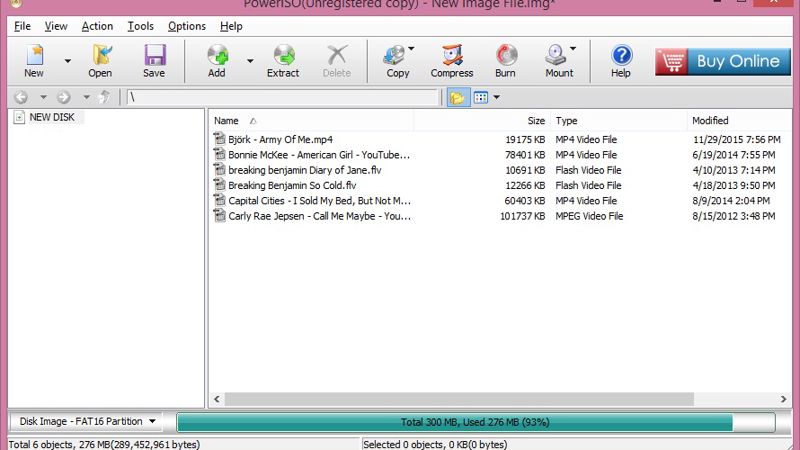
Task: Open an image with the Open icon
Action: (101, 55)
